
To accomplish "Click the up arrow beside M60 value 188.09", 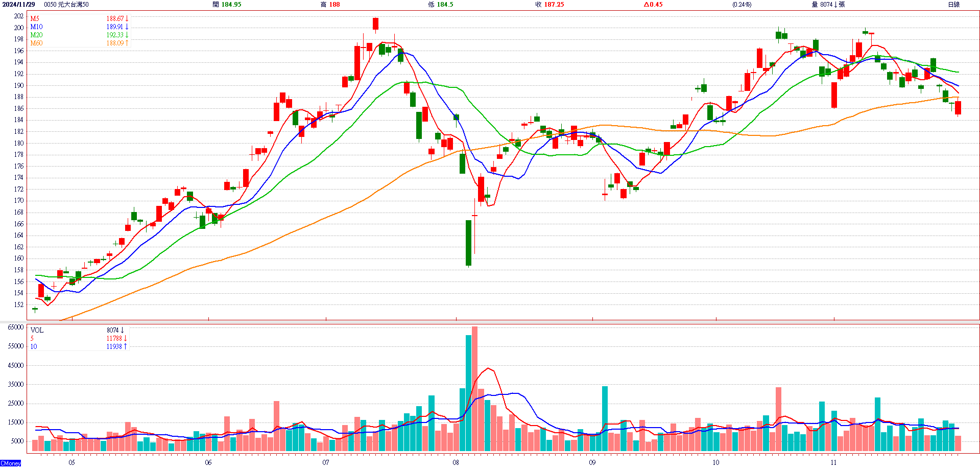I will (x=127, y=43).
